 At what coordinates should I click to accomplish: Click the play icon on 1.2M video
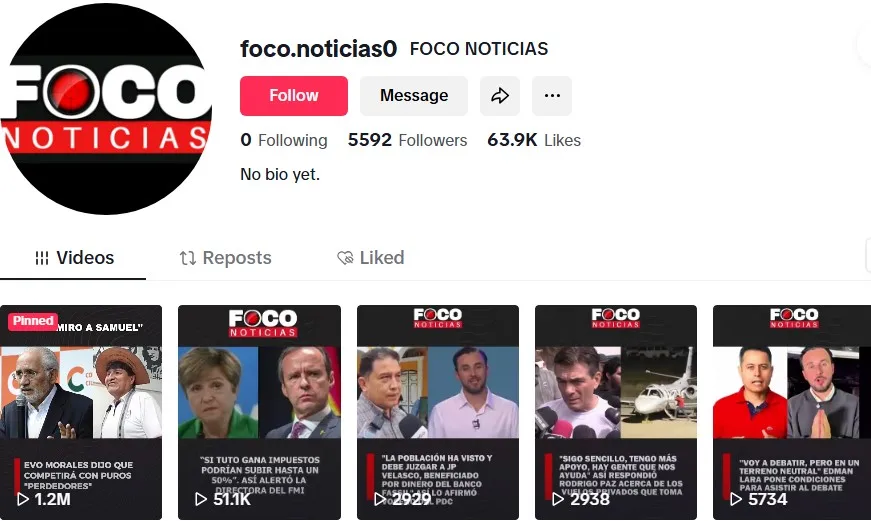click(x=23, y=499)
